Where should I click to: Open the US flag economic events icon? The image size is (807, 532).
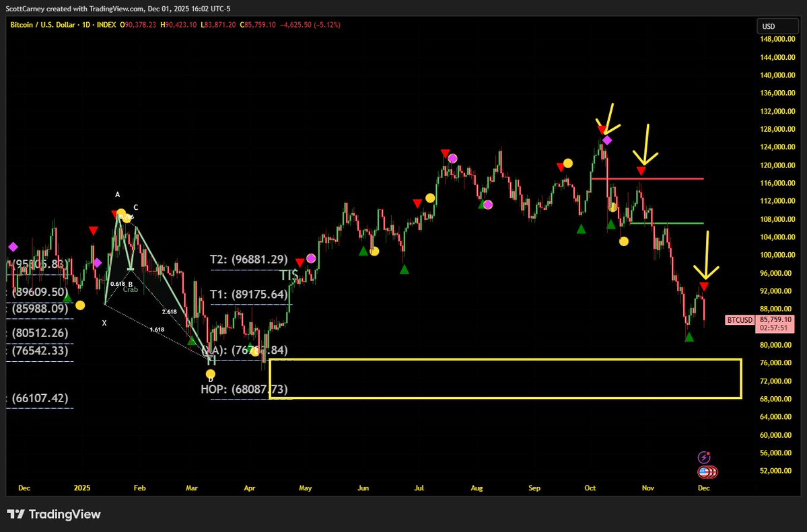click(703, 471)
